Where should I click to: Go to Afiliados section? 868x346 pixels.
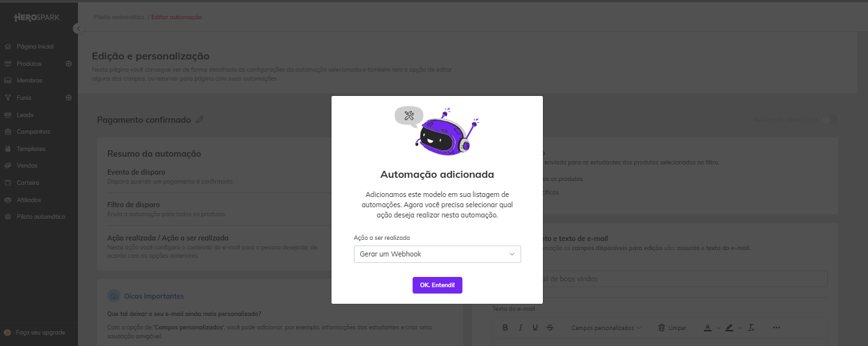29,200
